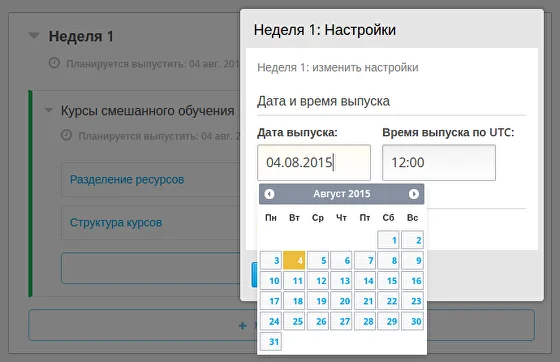
Task: Select August 27 in calendar
Action: [x=341, y=321]
